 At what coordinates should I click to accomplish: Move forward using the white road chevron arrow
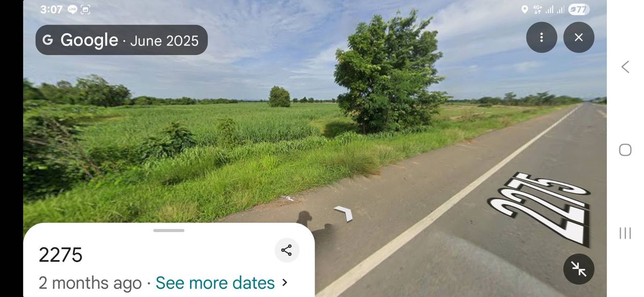[344, 213]
